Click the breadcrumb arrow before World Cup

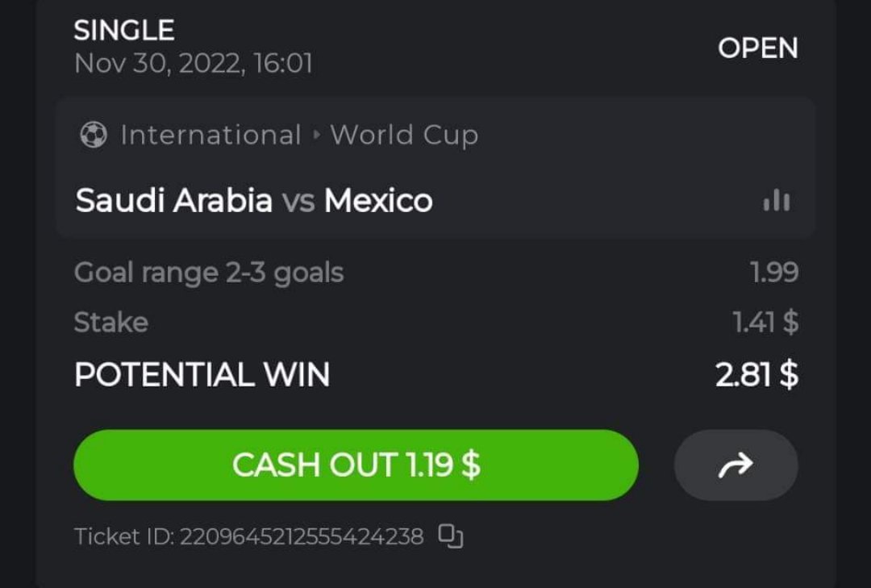[316, 135]
